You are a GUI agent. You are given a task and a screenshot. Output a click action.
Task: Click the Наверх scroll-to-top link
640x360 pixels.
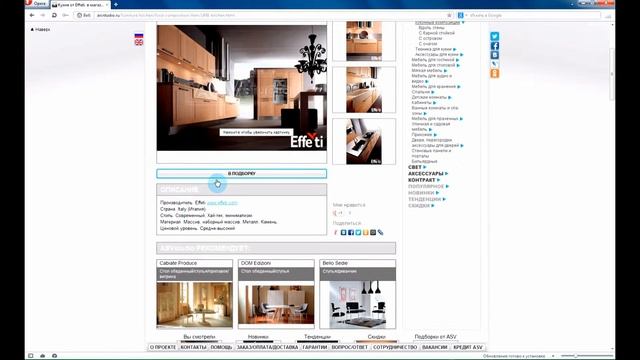point(40,29)
